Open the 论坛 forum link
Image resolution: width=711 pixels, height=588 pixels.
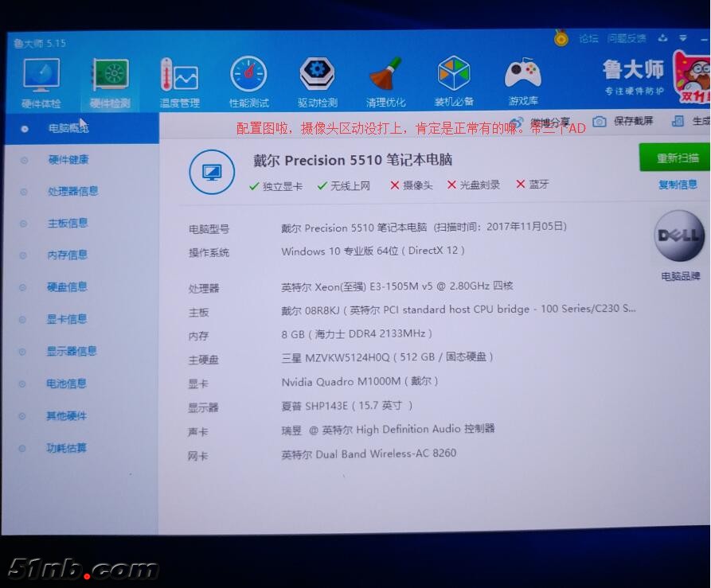588,38
